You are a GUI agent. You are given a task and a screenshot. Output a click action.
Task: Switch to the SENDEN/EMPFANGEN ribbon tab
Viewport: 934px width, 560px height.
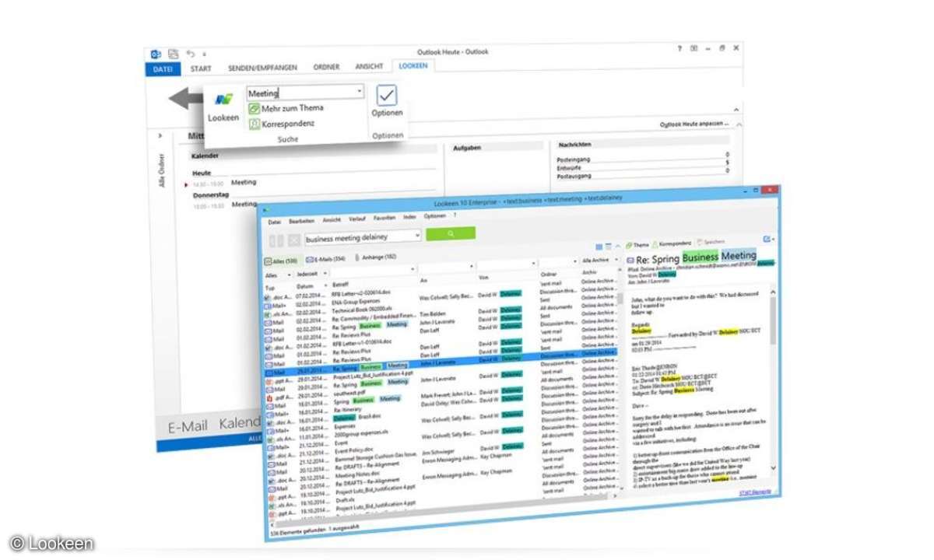[x=262, y=68]
